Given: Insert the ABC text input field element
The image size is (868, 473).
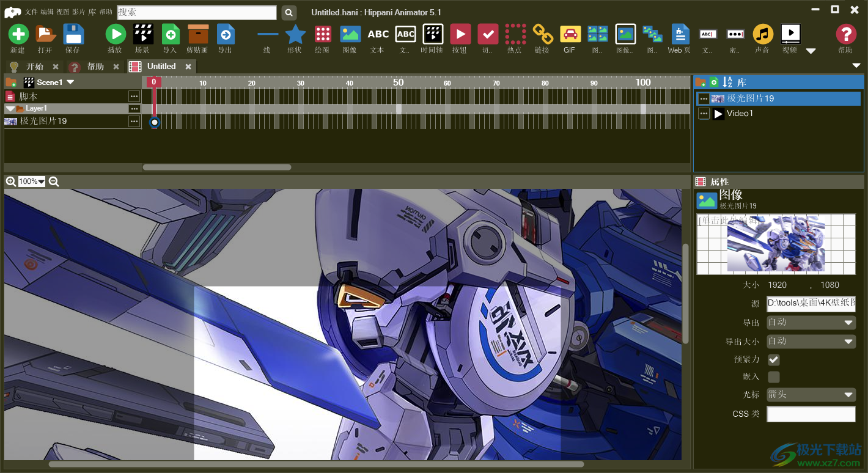Looking at the screenshot, I should tap(708, 34).
